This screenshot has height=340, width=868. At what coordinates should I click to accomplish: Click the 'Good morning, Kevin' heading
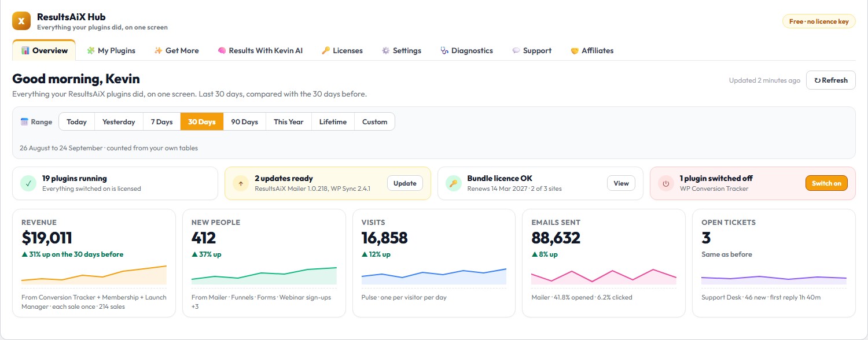[x=76, y=79]
